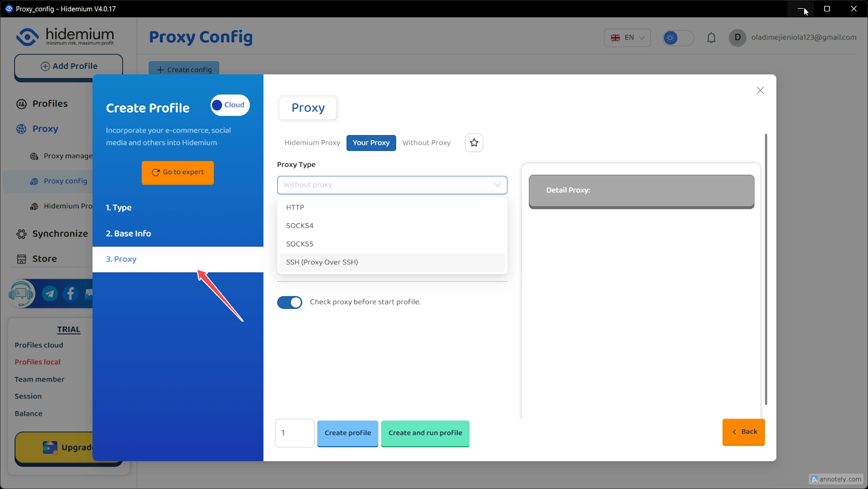Select HTTP proxy type
This screenshot has width=868, height=489.
point(392,207)
